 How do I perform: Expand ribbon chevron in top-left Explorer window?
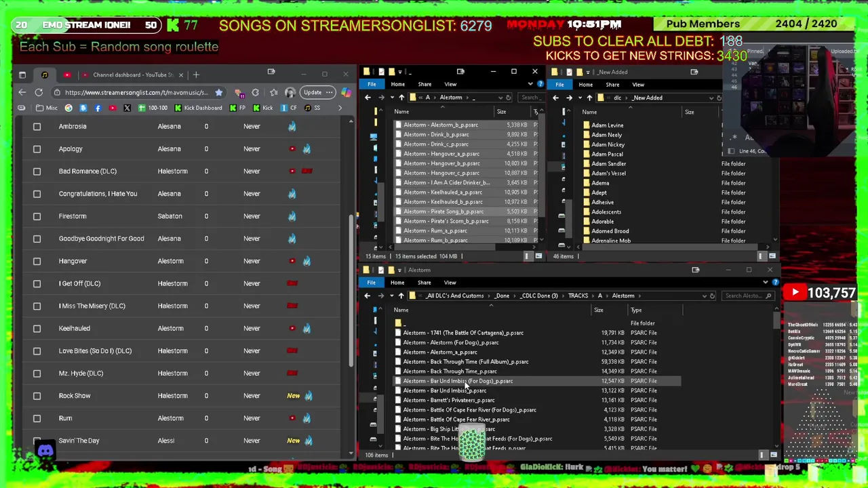[530, 84]
